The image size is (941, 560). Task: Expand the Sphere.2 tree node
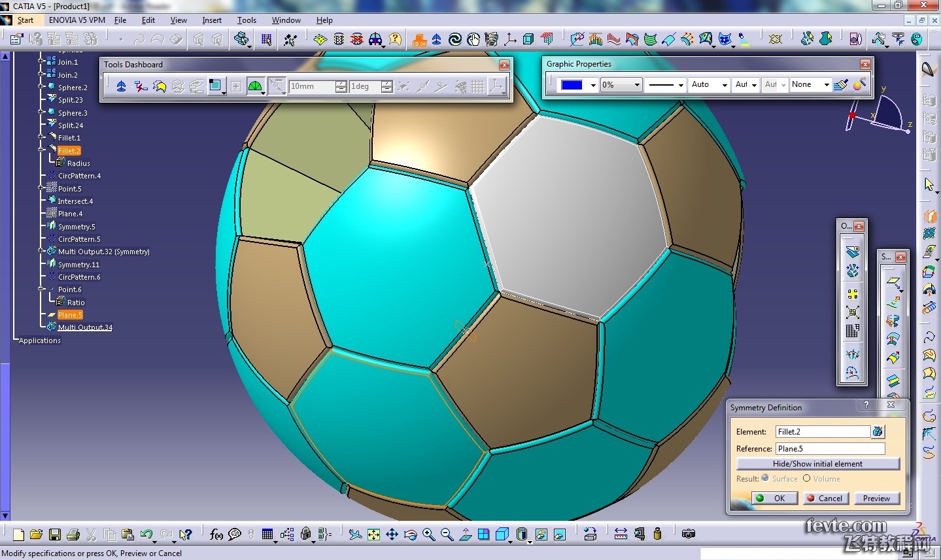click(41, 87)
